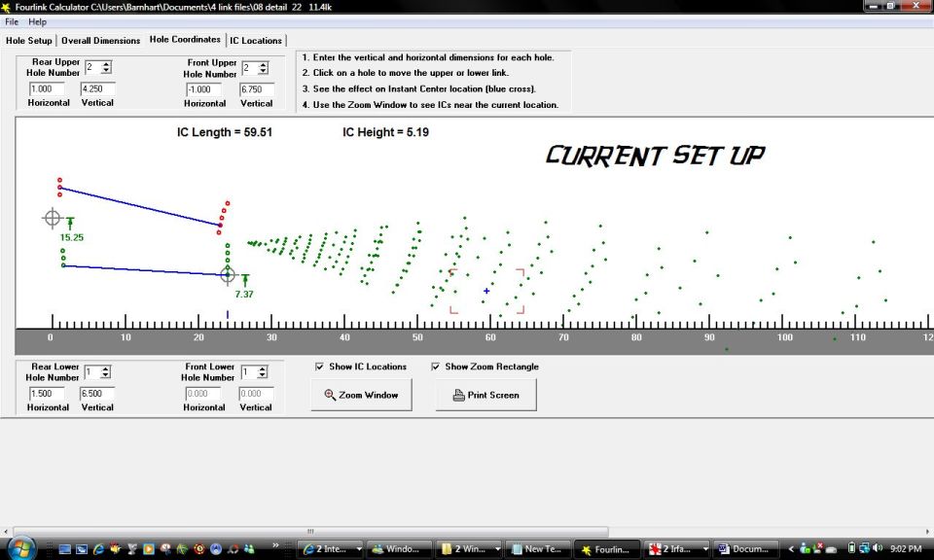Image resolution: width=934 pixels, height=560 pixels.
Task: Click Switch Between Windows quick launch icon
Action: [82, 549]
